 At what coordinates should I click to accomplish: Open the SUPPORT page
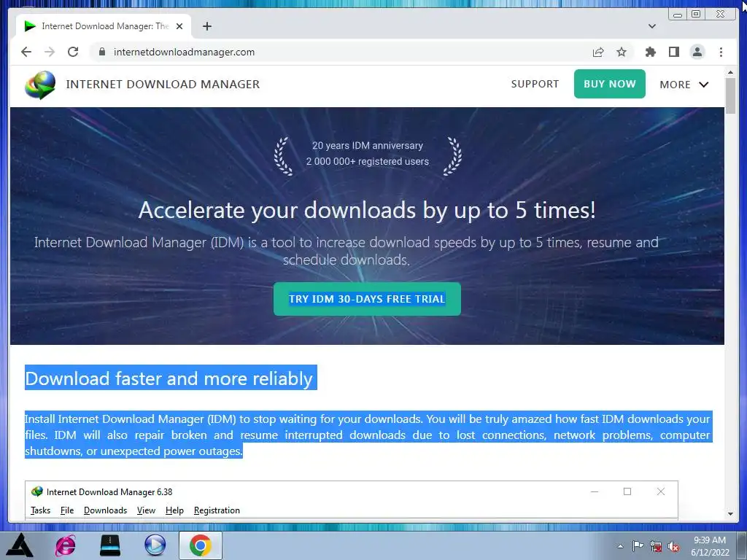pyautogui.click(x=535, y=85)
